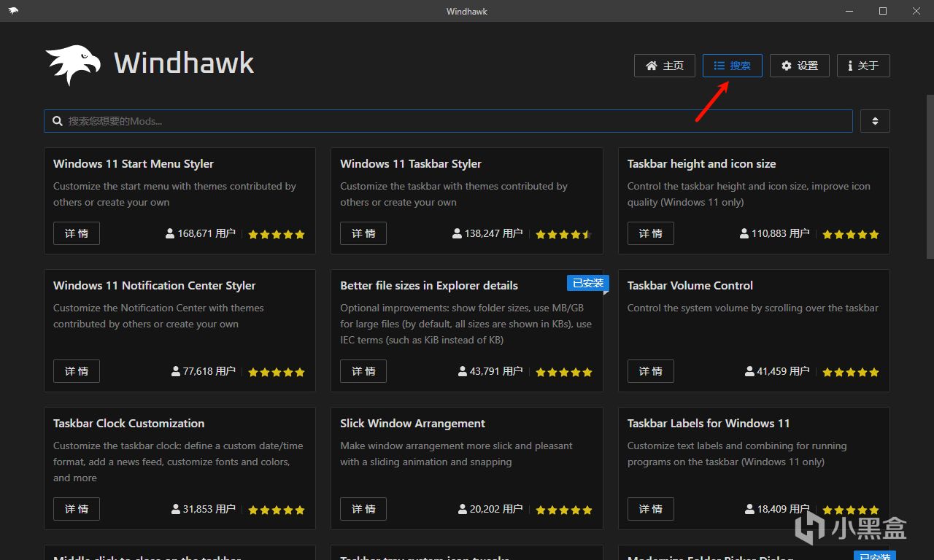Click star rating of Taskbar Clock Customization
Viewport: 934px width, 560px height.
coord(277,510)
